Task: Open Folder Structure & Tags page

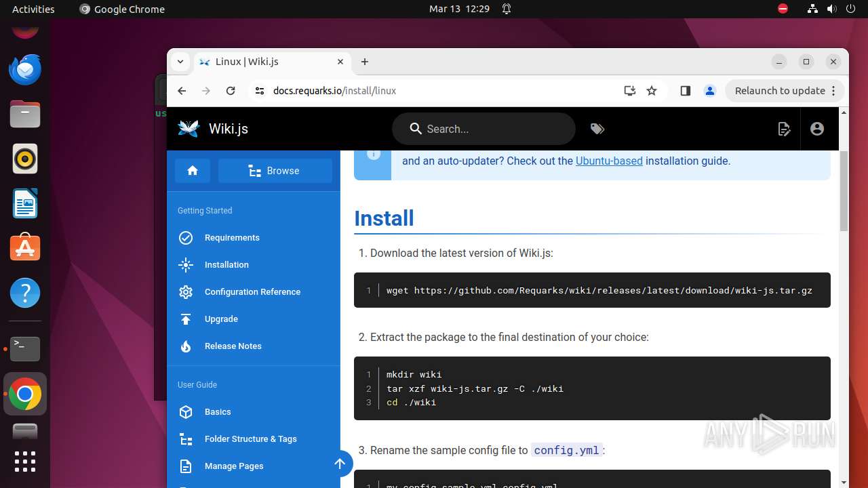Action: click(251, 439)
